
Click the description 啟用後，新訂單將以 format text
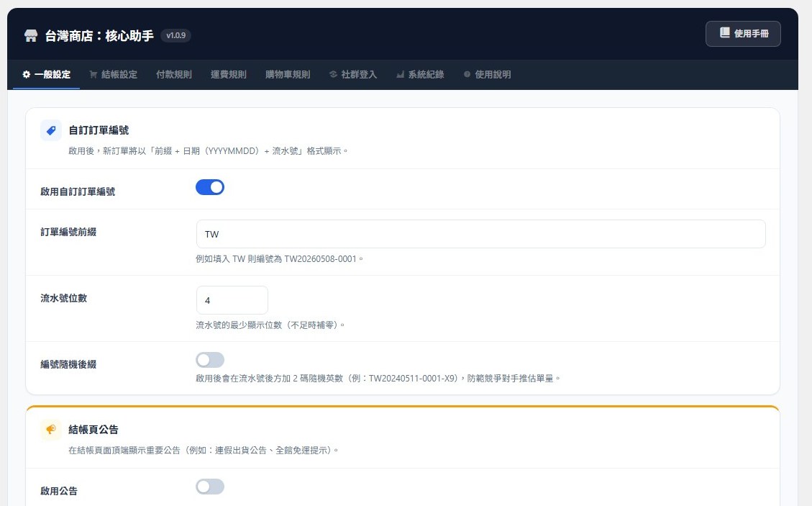[208, 151]
